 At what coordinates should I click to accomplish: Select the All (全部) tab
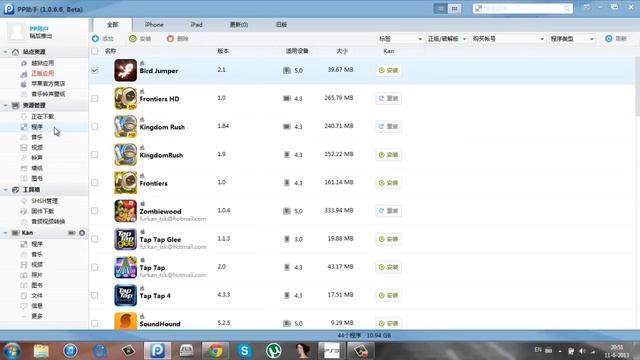pyautogui.click(x=113, y=24)
